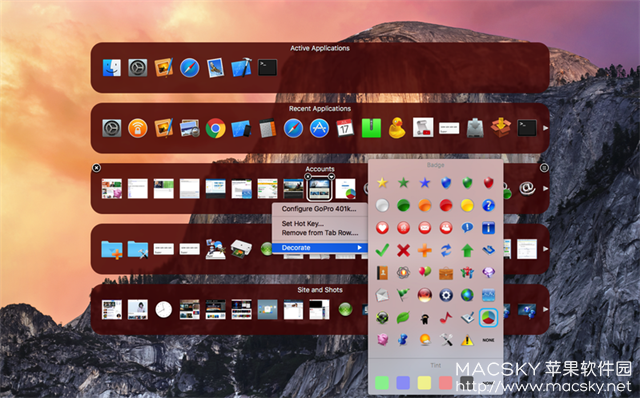Open the first thumbnail in the Accounts row
The height and width of the screenshot is (398, 640).
pyautogui.click(x=111, y=189)
